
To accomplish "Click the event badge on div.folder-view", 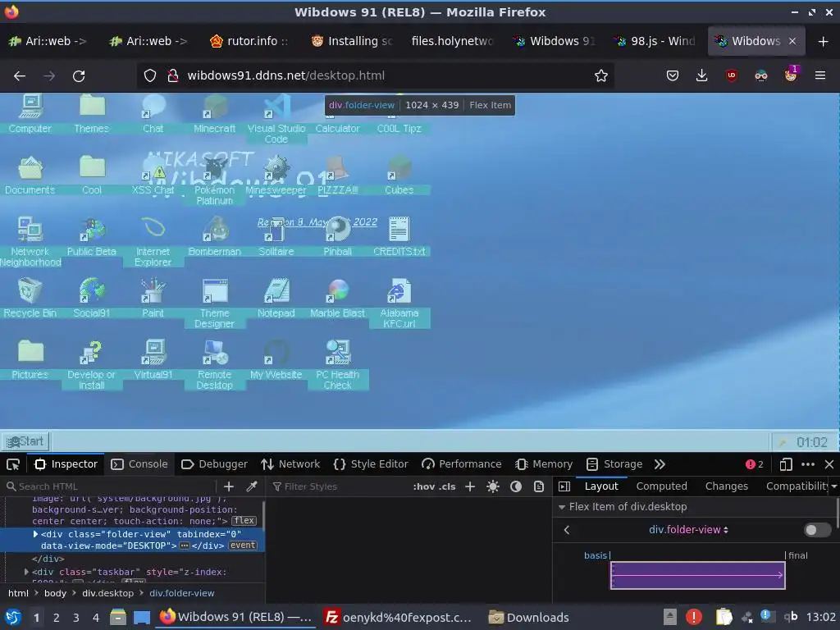I will pos(243,546).
